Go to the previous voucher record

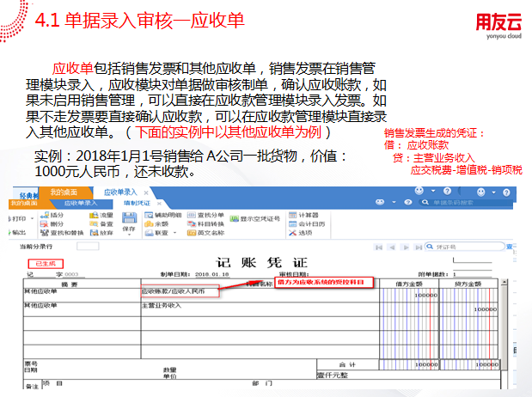(x=392, y=247)
